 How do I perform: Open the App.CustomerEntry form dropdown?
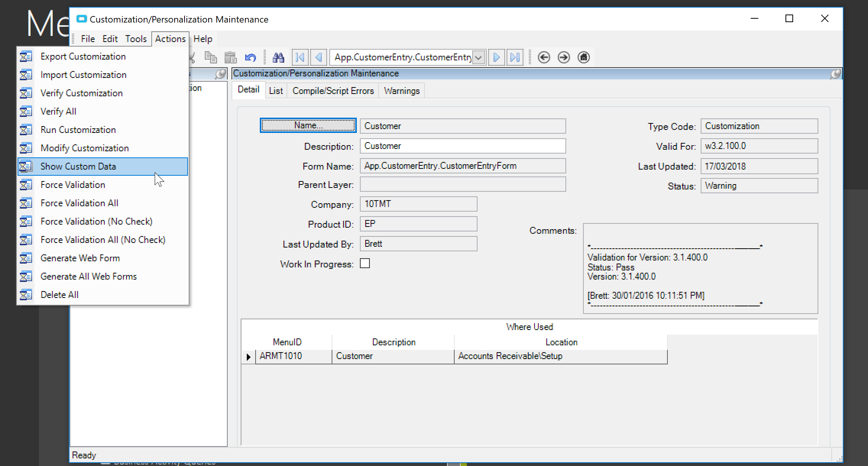point(478,58)
